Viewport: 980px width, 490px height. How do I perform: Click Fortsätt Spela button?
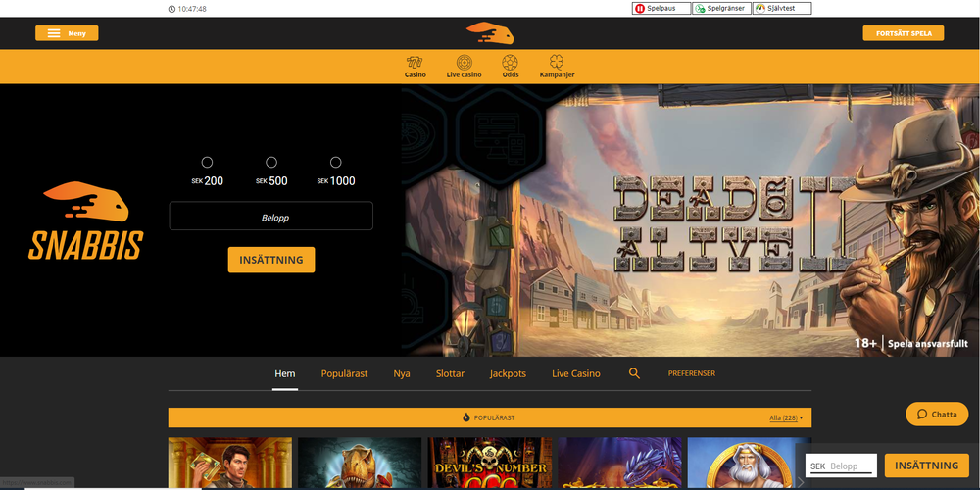[904, 33]
